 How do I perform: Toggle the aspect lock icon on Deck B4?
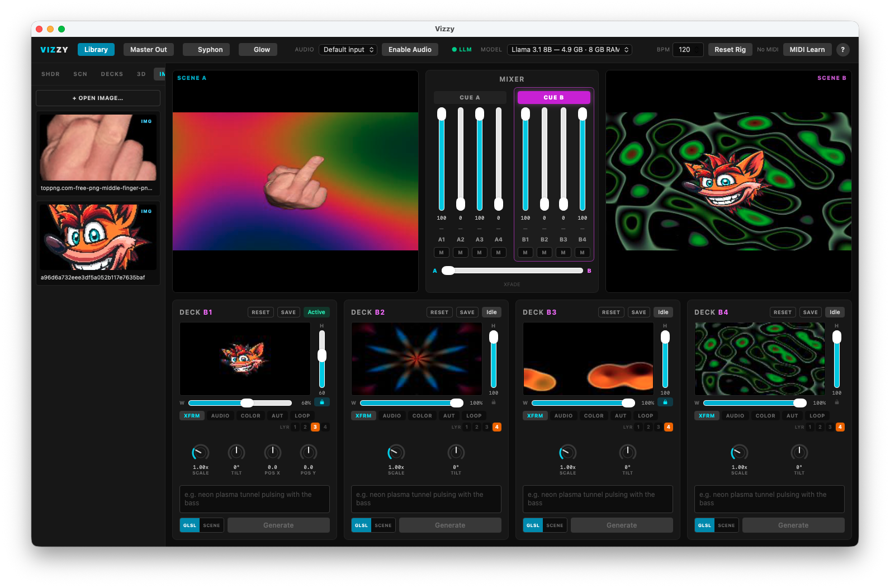[837, 402]
